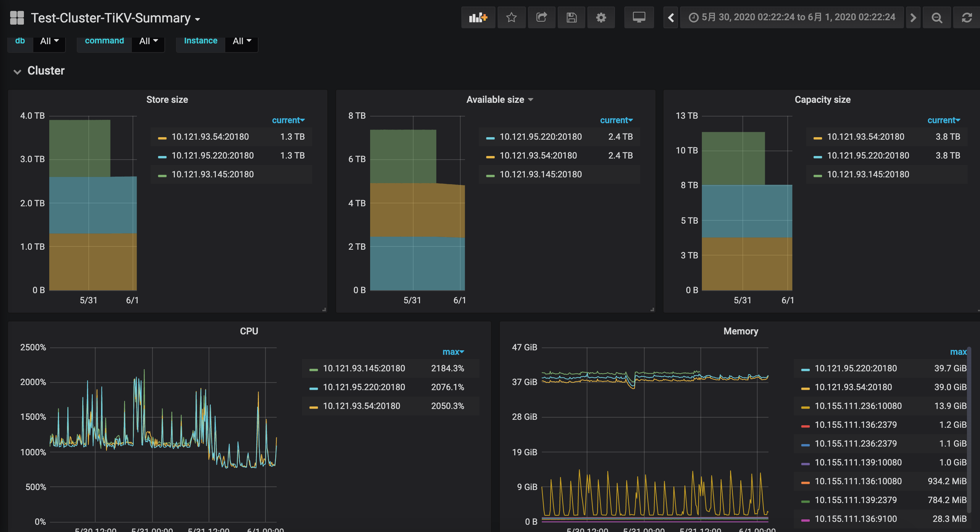Toggle 10.121.93.145:20180 series in CPU legend
The width and height of the screenshot is (980, 532).
click(x=364, y=368)
